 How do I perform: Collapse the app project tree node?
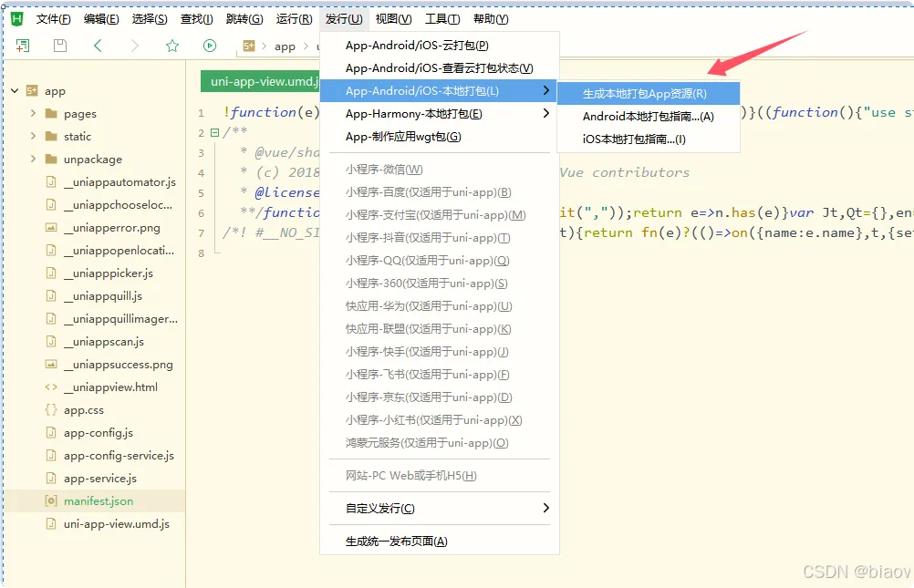click(x=15, y=91)
